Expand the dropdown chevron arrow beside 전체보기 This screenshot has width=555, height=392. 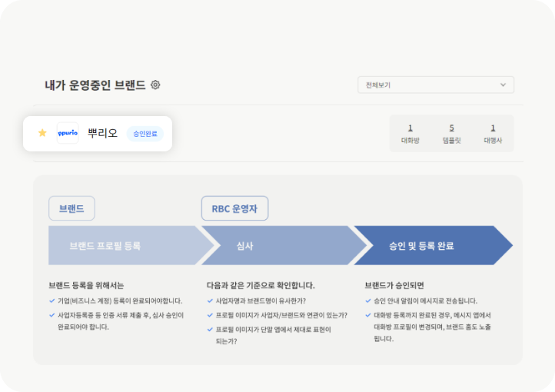click(x=503, y=85)
